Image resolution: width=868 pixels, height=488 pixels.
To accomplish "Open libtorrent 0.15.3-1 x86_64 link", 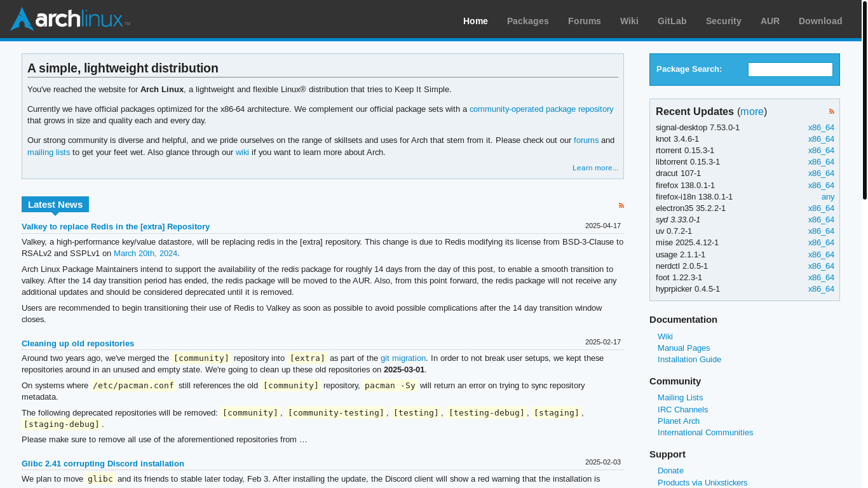I will [x=821, y=162].
